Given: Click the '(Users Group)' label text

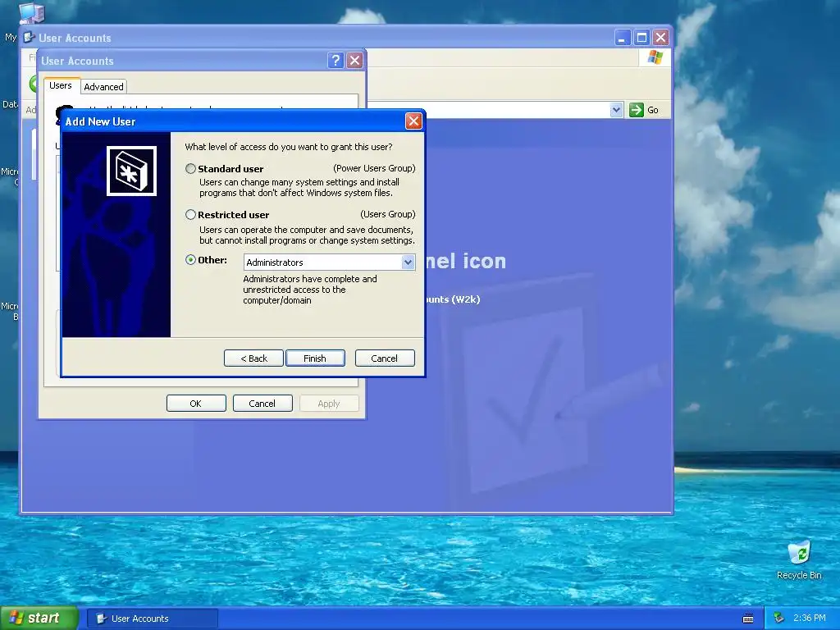Looking at the screenshot, I should pos(388,214).
